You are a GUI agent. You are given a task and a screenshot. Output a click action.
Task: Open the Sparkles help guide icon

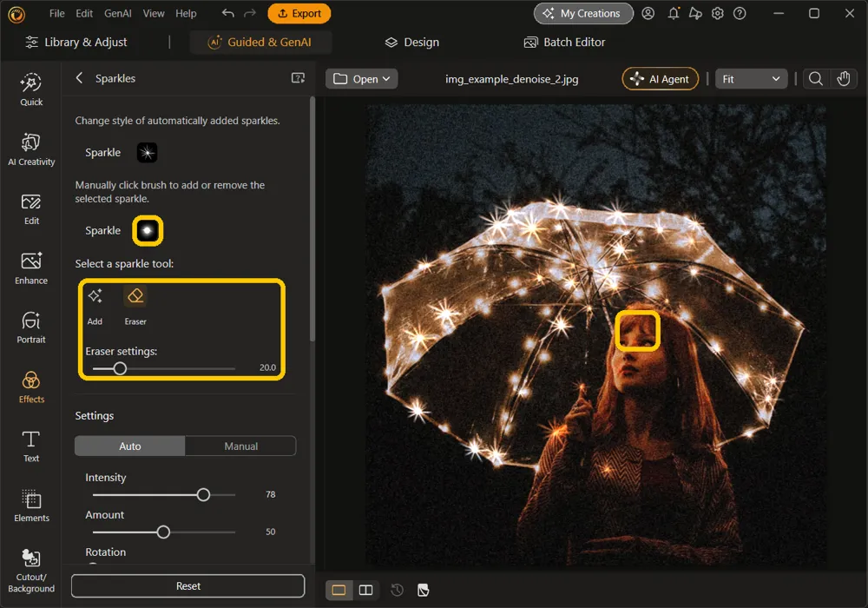tap(298, 78)
